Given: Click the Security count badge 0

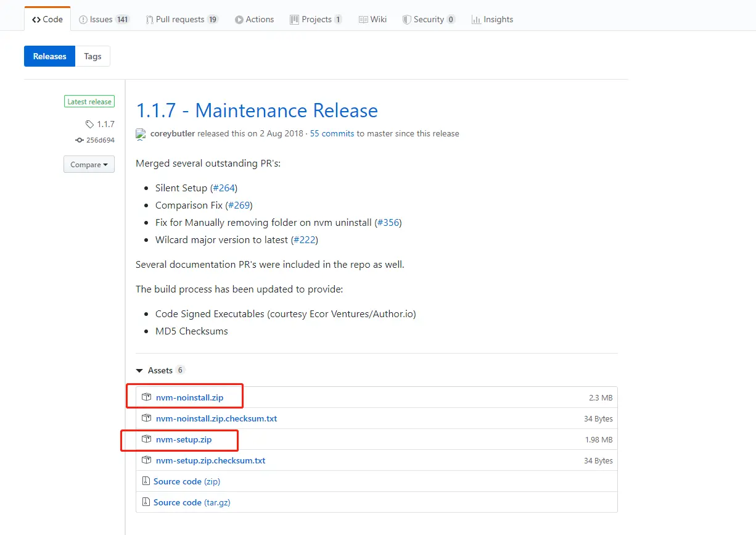Looking at the screenshot, I should click(451, 19).
